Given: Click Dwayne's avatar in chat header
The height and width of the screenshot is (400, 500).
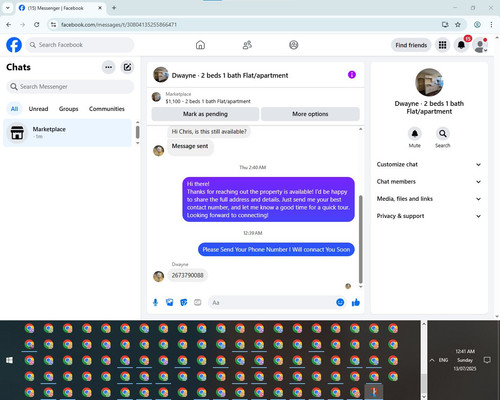Looking at the screenshot, I should 161,75.
